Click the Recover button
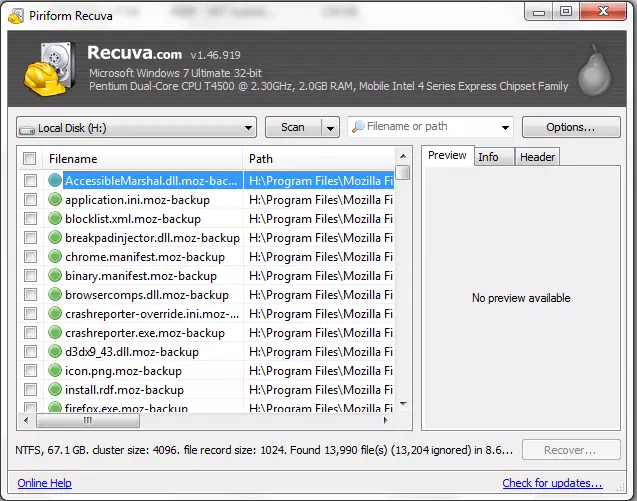This screenshot has height=501, width=637. (571, 450)
